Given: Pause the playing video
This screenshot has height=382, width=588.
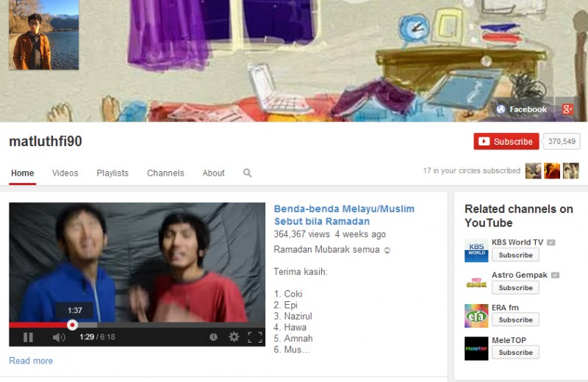Looking at the screenshot, I should 28,337.
